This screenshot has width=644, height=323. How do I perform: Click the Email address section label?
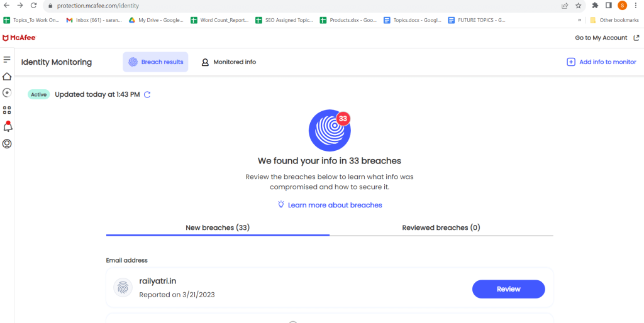coord(126,260)
